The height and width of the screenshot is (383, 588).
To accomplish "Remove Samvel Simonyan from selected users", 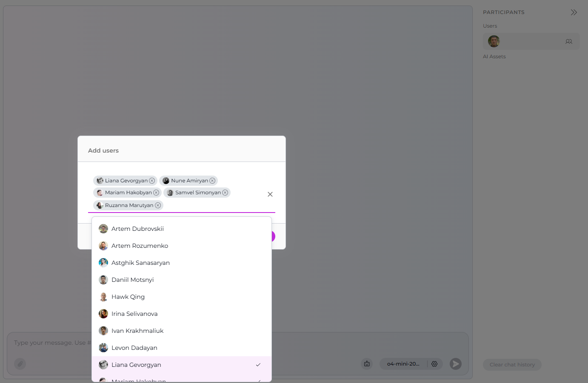I will point(225,193).
